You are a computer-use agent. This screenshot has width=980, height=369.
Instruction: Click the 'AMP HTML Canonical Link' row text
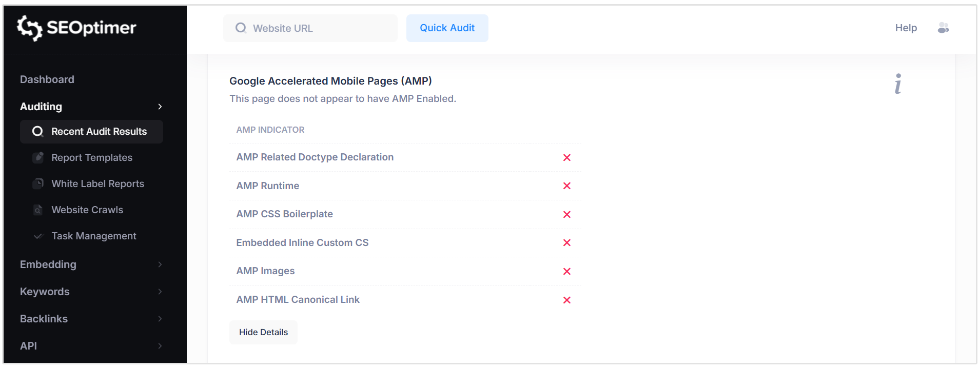pos(298,300)
